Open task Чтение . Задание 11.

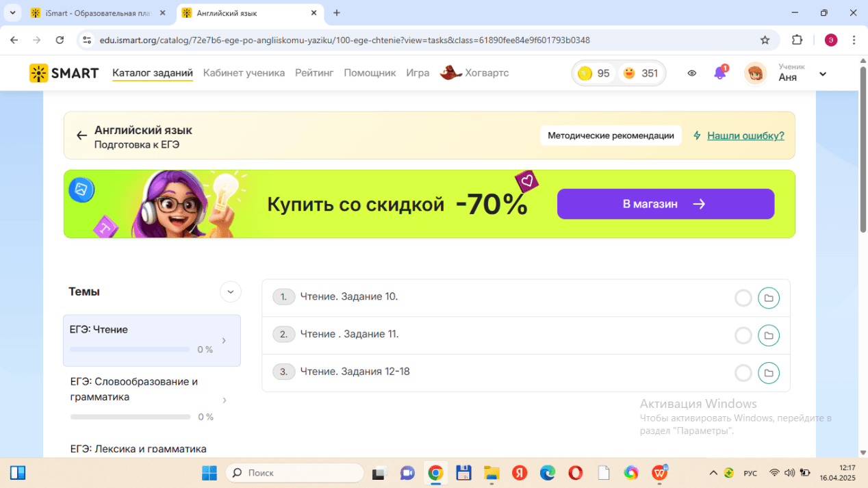coord(349,335)
